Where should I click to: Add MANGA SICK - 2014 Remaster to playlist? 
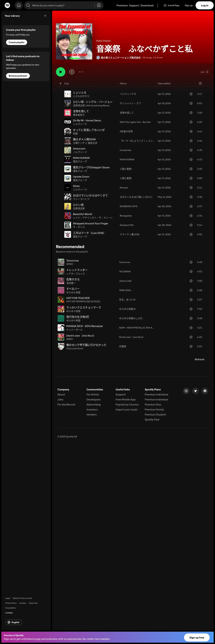[191, 328]
